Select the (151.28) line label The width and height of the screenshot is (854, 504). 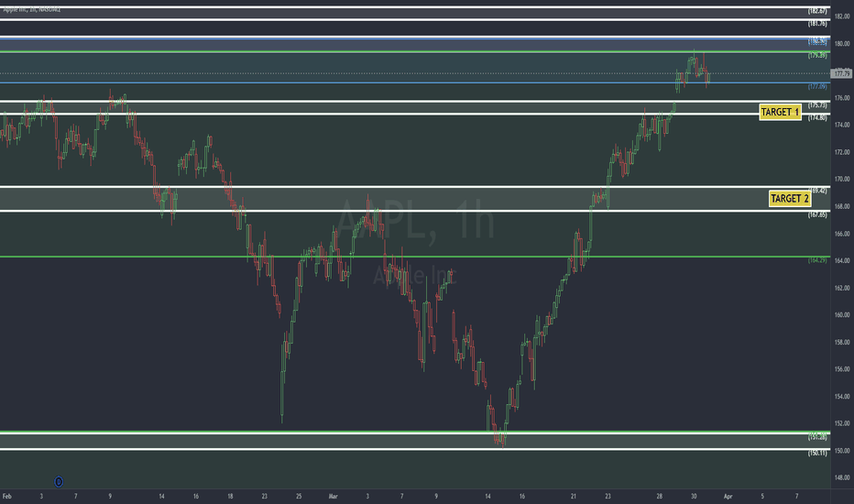point(817,437)
